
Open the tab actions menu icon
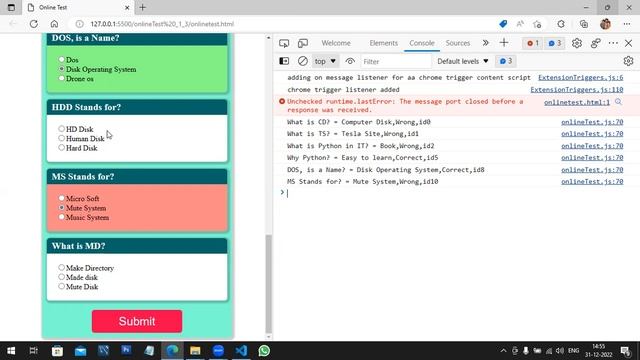[x=11, y=7]
